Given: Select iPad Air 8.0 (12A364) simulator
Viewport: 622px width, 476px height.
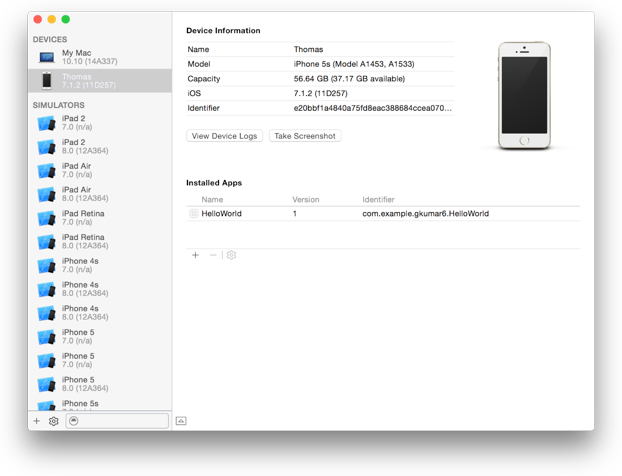Looking at the screenshot, I should point(100,194).
